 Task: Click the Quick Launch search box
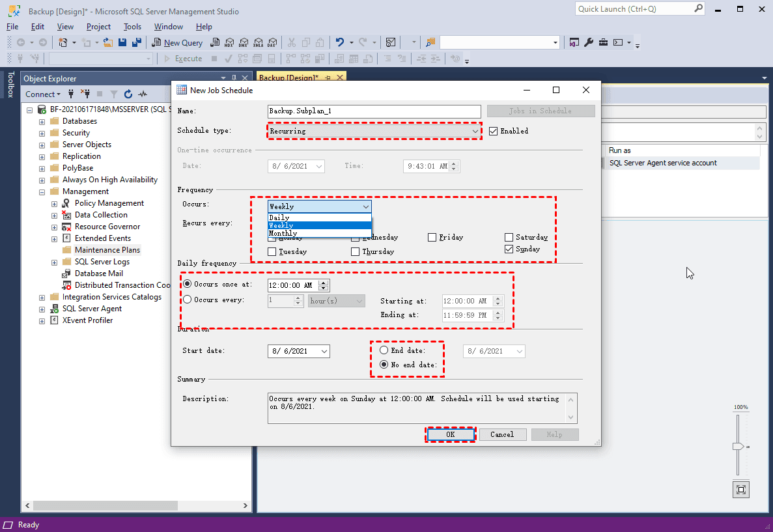639,9
